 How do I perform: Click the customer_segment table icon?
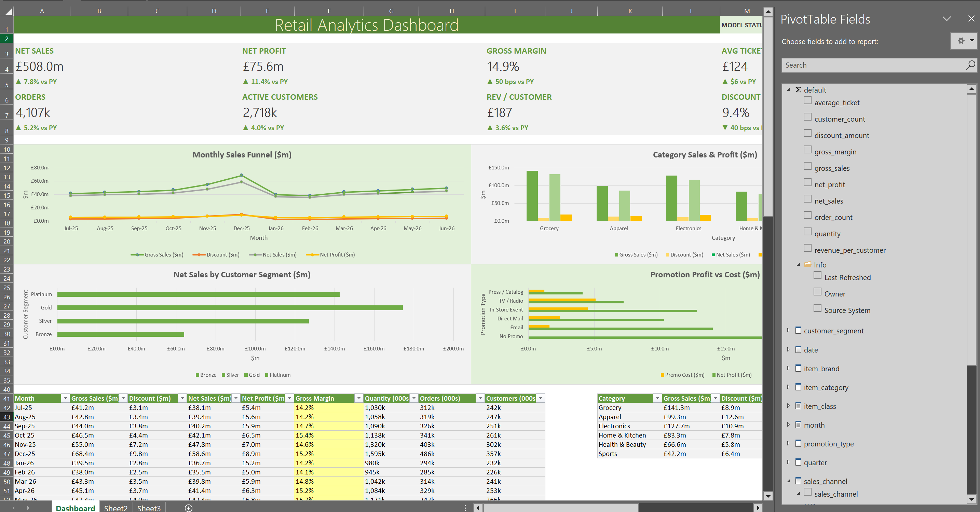point(798,330)
